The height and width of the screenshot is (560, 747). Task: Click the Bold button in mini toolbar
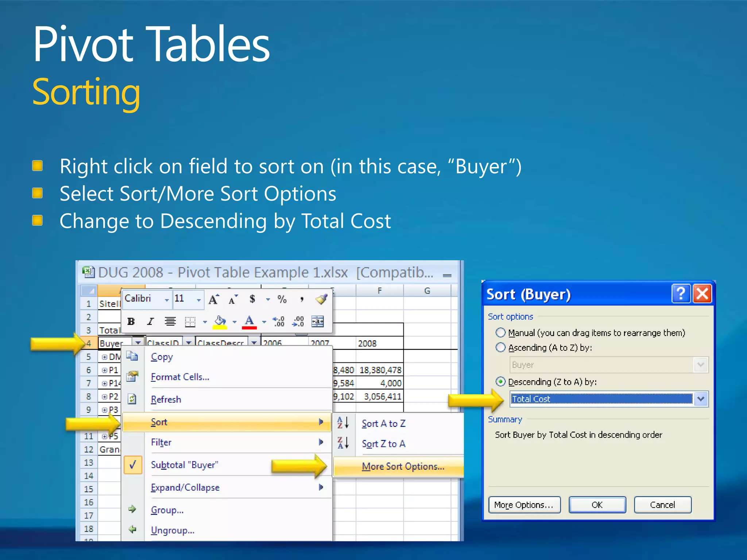click(x=131, y=321)
